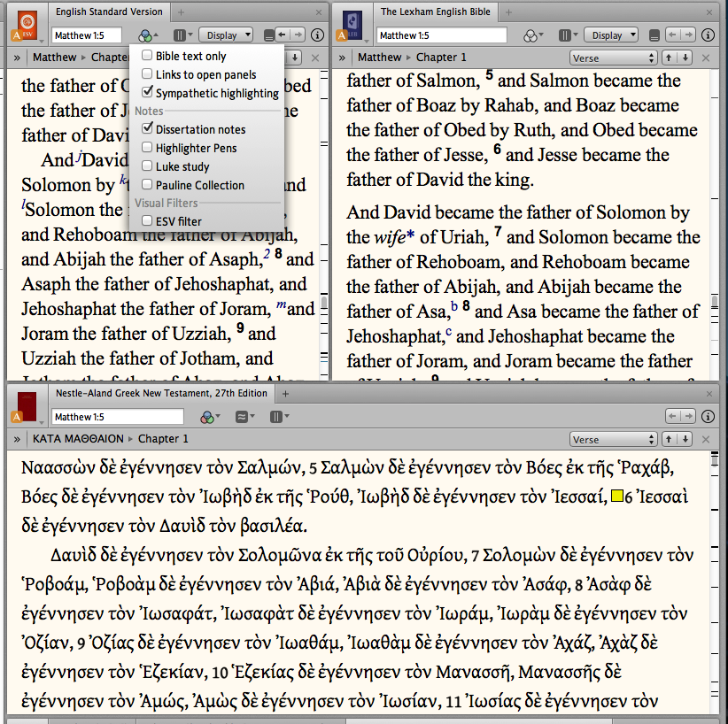Click Chapter 1 breadcrumb in Nestle-Aland panel
The width and height of the screenshot is (728, 724).
coord(163,439)
